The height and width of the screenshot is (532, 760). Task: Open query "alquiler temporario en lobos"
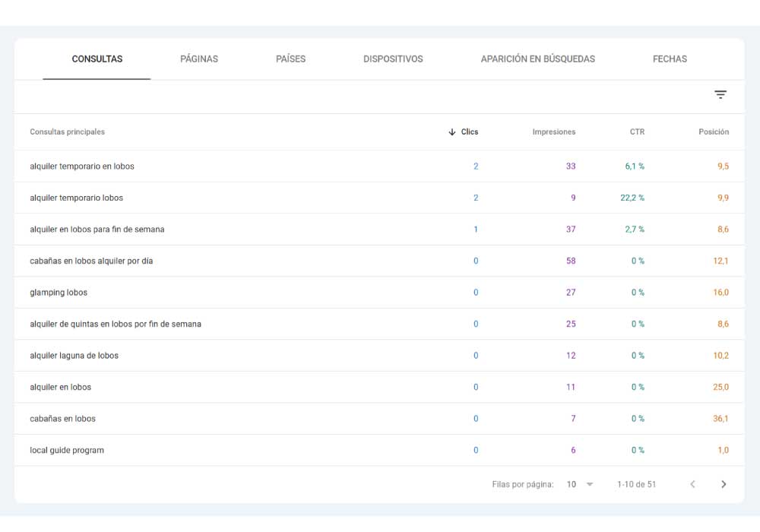tap(82, 166)
